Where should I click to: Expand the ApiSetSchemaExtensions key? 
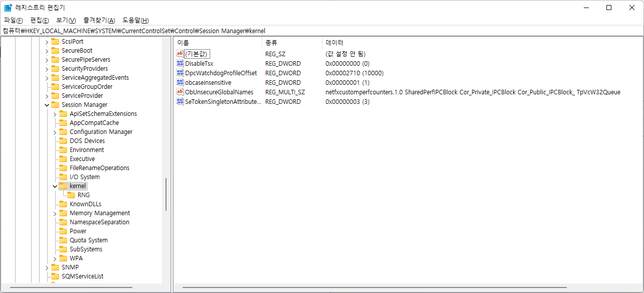(55, 114)
